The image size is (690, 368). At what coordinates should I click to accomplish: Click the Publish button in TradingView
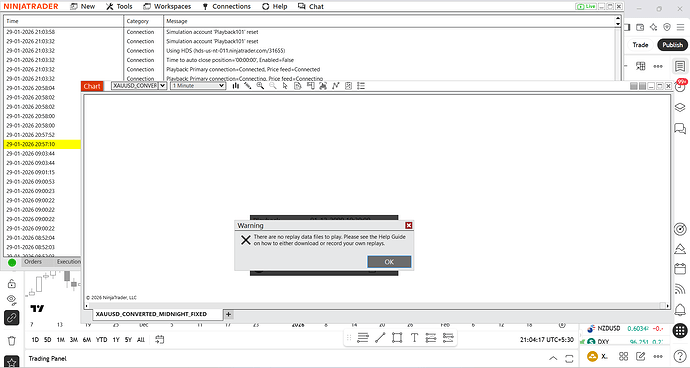pyautogui.click(x=672, y=45)
